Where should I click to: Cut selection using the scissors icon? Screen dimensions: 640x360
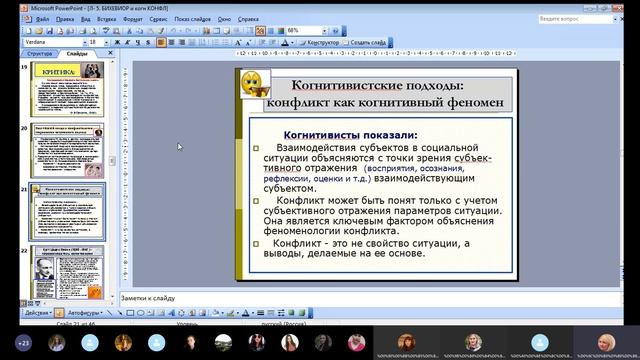(x=129, y=31)
